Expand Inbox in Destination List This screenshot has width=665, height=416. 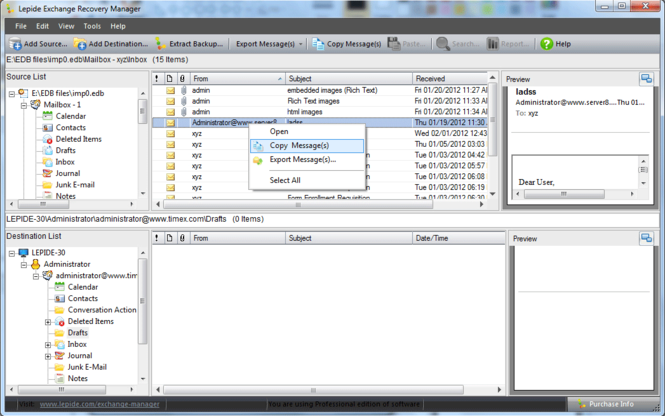(48, 345)
